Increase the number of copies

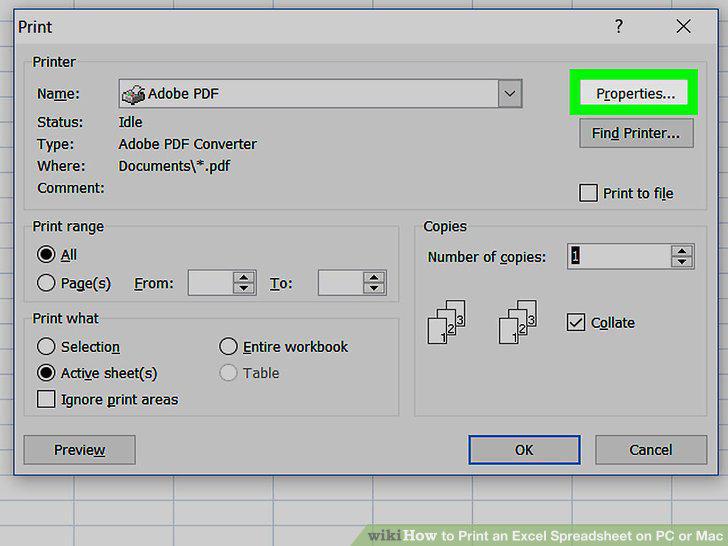(x=682, y=251)
